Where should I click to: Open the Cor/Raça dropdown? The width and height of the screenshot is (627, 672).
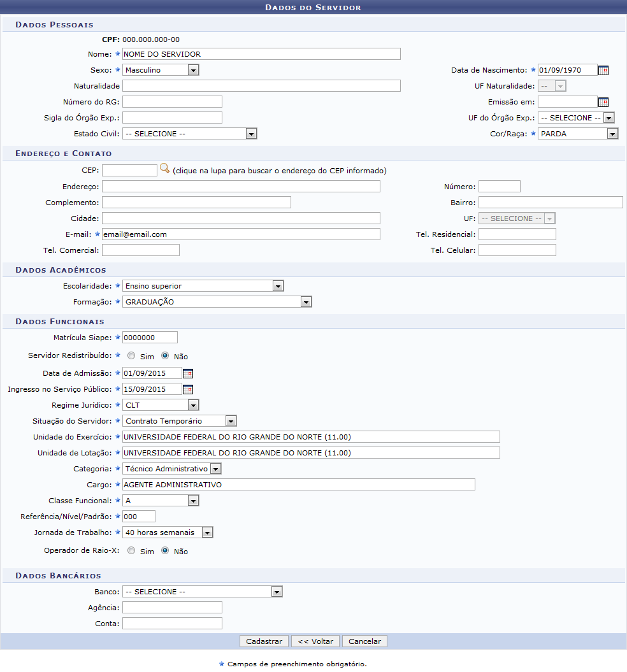[578, 134]
